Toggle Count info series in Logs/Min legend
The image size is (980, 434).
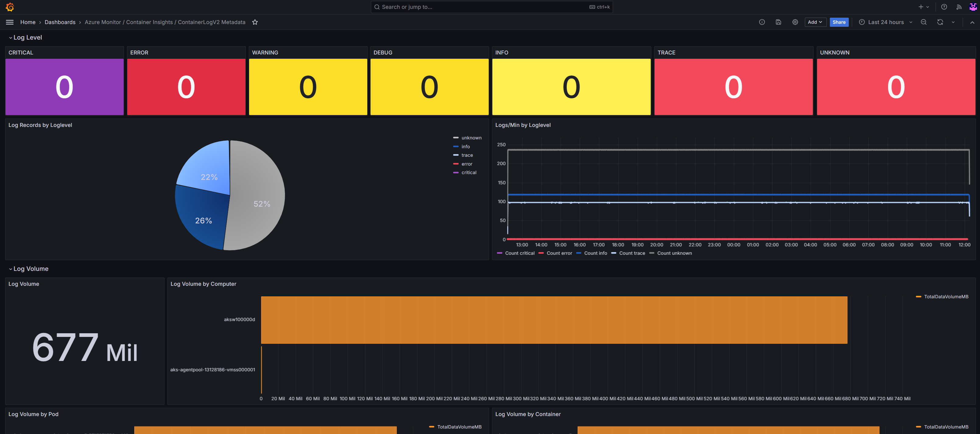click(x=595, y=253)
